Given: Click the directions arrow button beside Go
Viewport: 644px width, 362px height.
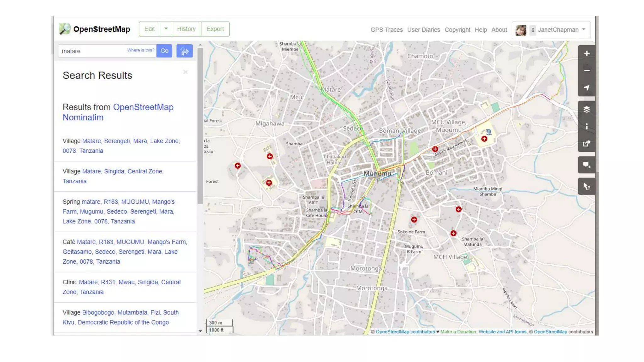Looking at the screenshot, I should (x=184, y=51).
